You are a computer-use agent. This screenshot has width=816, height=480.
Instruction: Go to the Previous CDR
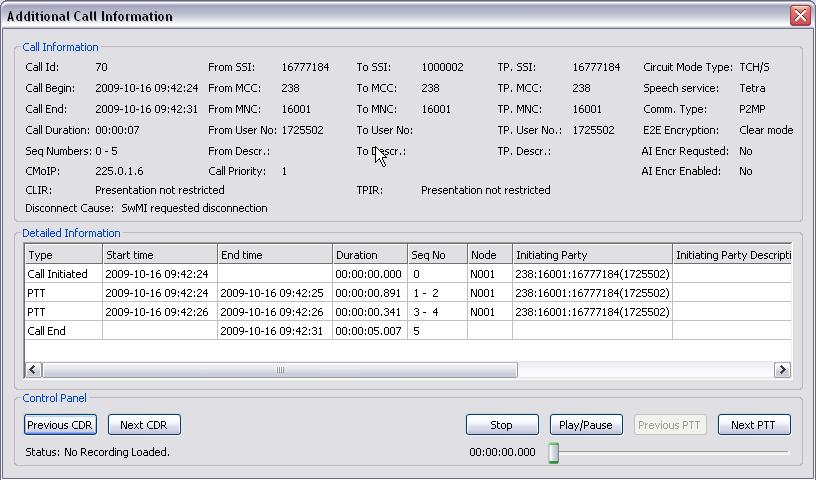60,425
